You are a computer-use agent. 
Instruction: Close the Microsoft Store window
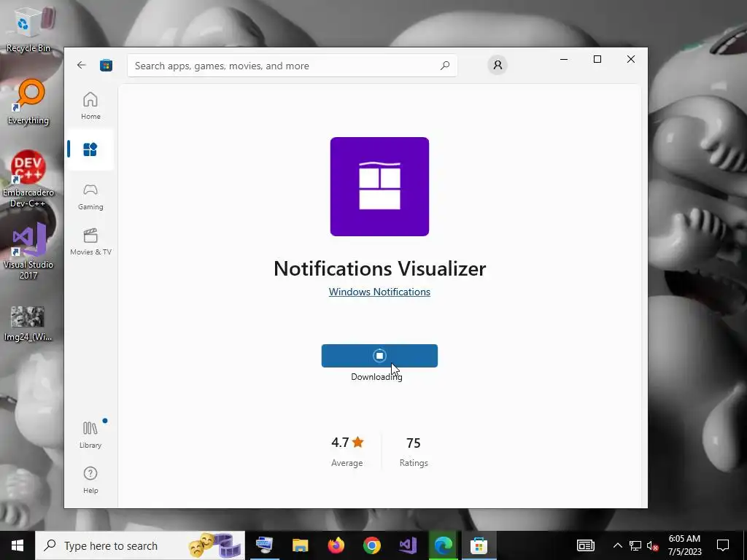click(631, 59)
